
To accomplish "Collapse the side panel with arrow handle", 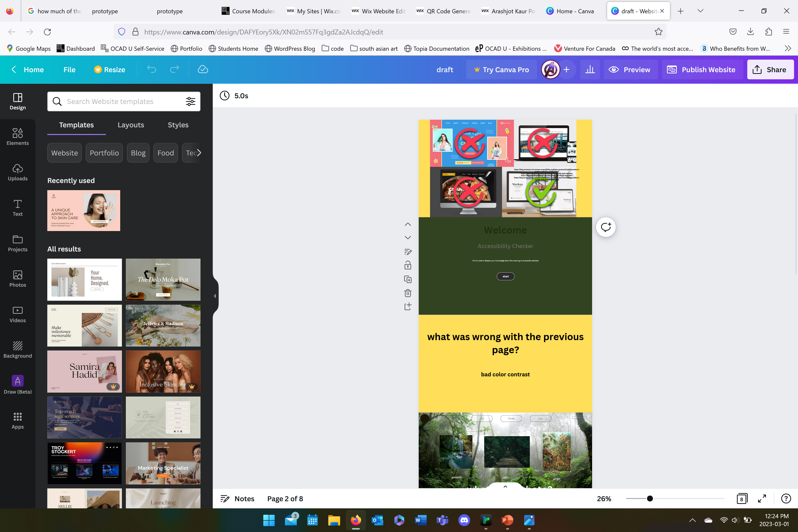I will pyautogui.click(x=215, y=296).
